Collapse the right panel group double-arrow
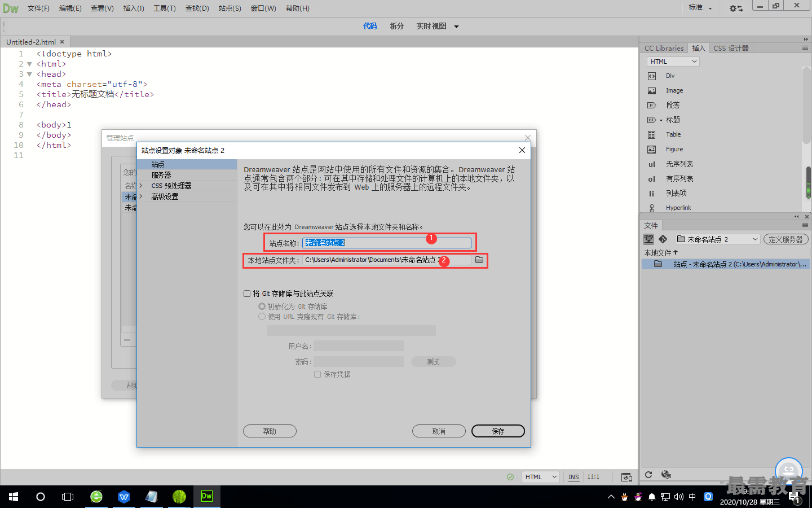 click(806, 40)
